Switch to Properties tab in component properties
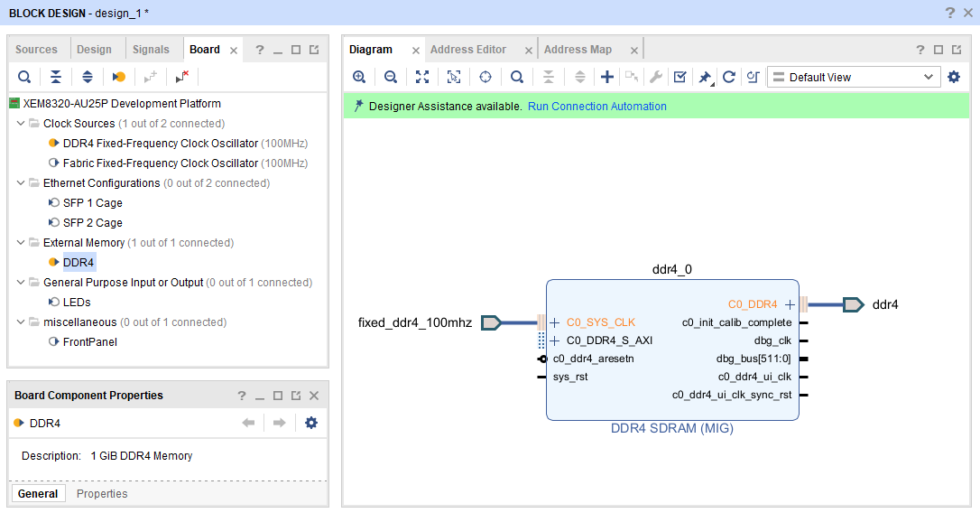 102,494
